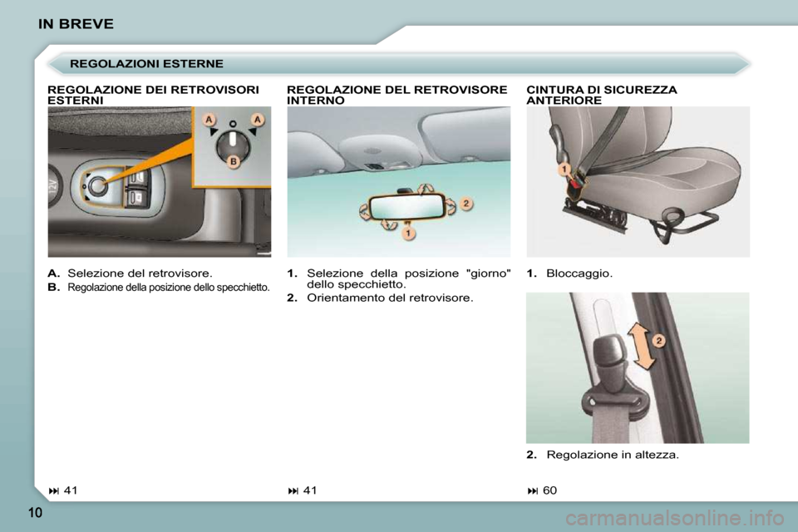
Task: Click page reference 60 under seat belt column
Action: coord(549,490)
